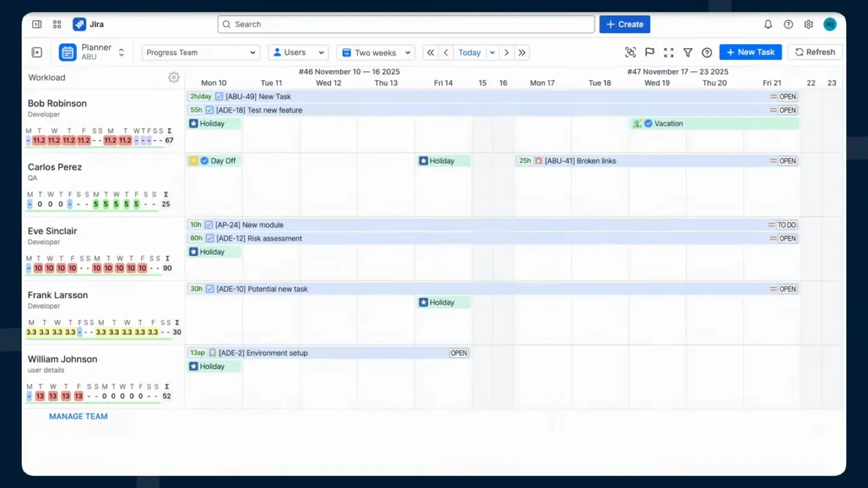Open the Two weeks range dropdown
Viewport: 868px width, 488px height.
pyautogui.click(x=376, y=52)
